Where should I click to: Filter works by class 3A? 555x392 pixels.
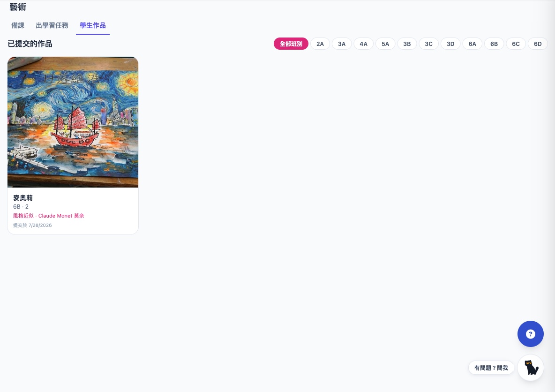point(342,44)
